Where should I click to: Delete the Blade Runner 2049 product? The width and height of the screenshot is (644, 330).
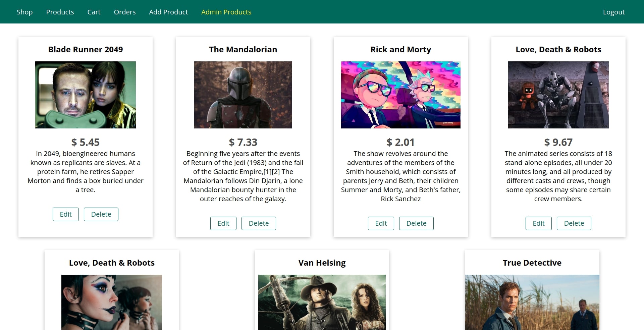coord(101,214)
